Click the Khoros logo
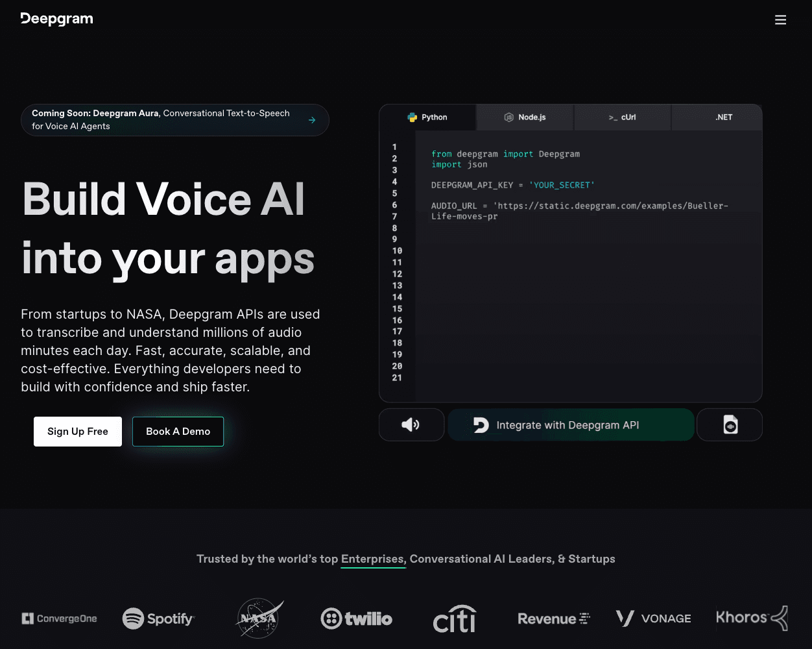The height and width of the screenshot is (649, 812). pos(752,618)
